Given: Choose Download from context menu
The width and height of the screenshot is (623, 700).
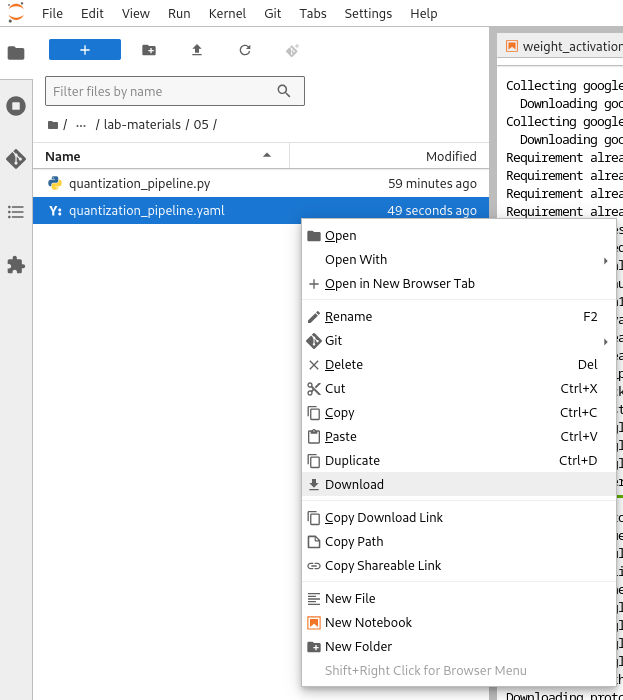Looking at the screenshot, I should pyautogui.click(x=459, y=484).
